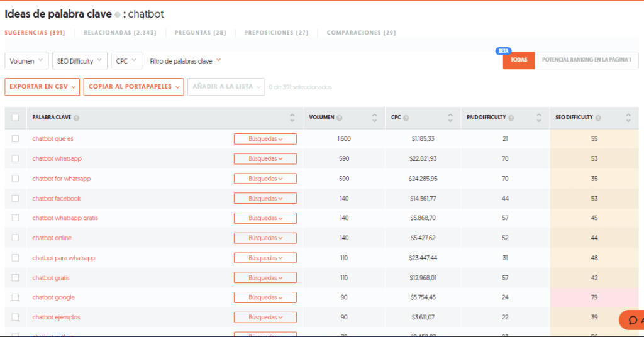The height and width of the screenshot is (337, 644).
Task: Open the SEO Difficulty filter dropdown
Action: click(80, 61)
